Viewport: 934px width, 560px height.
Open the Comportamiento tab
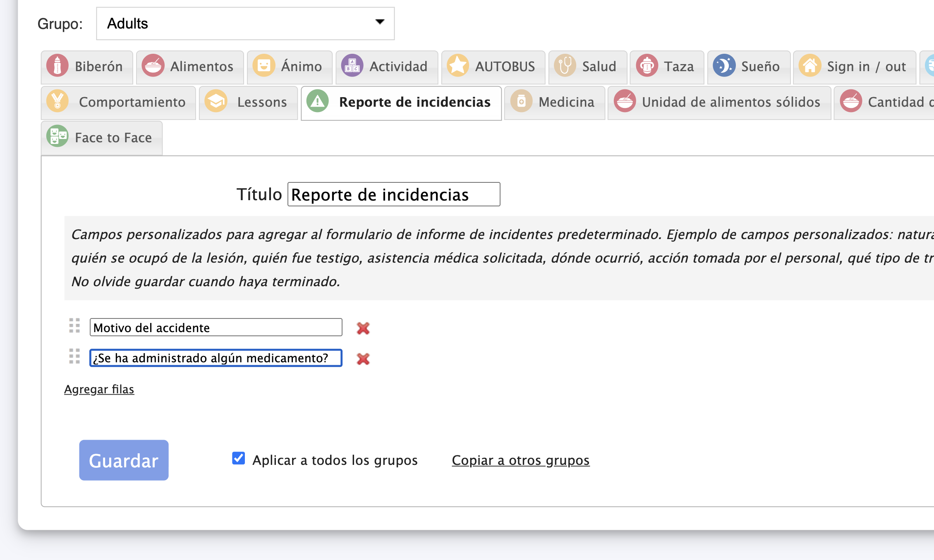(118, 102)
